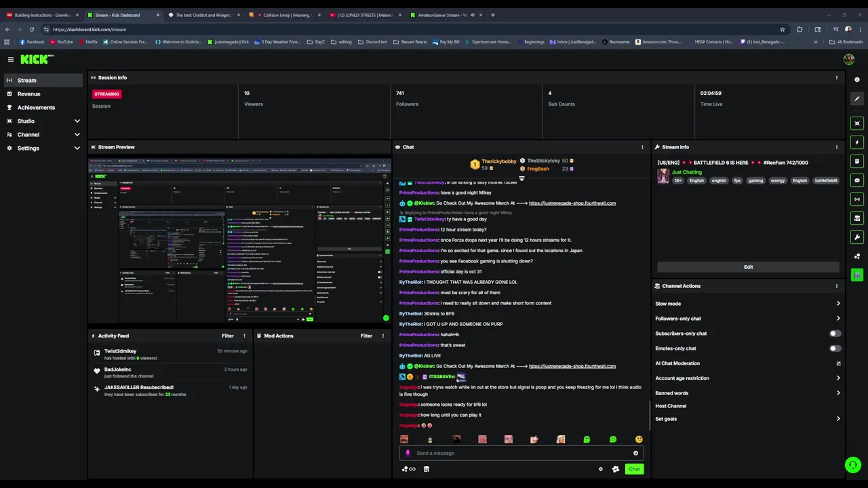Insert the yellow smiley emote
This screenshot has width=868, height=488.
639,439
